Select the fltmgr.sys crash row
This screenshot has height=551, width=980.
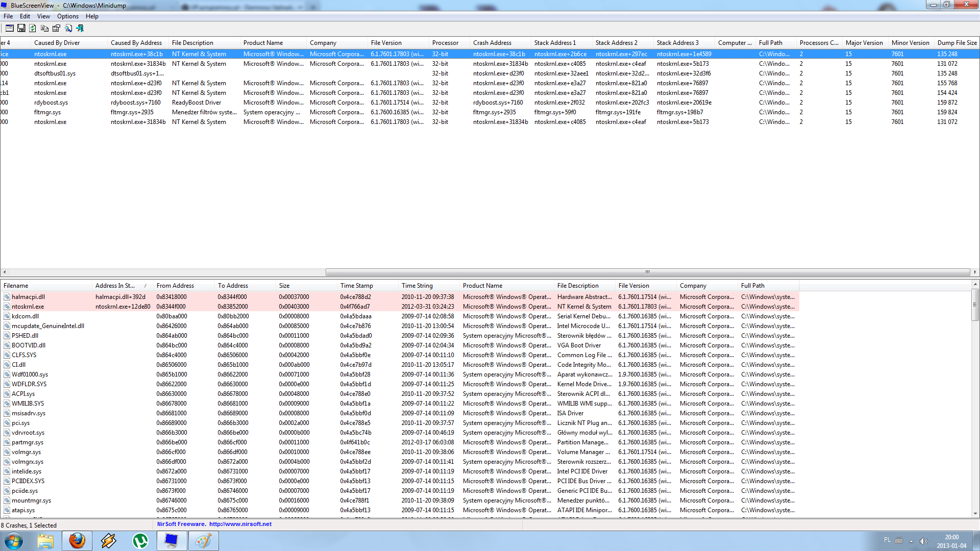tap(490, 112)
